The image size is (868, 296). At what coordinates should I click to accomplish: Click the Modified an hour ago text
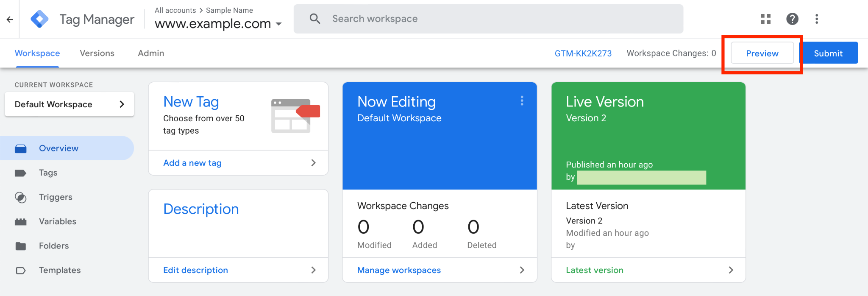607,233
